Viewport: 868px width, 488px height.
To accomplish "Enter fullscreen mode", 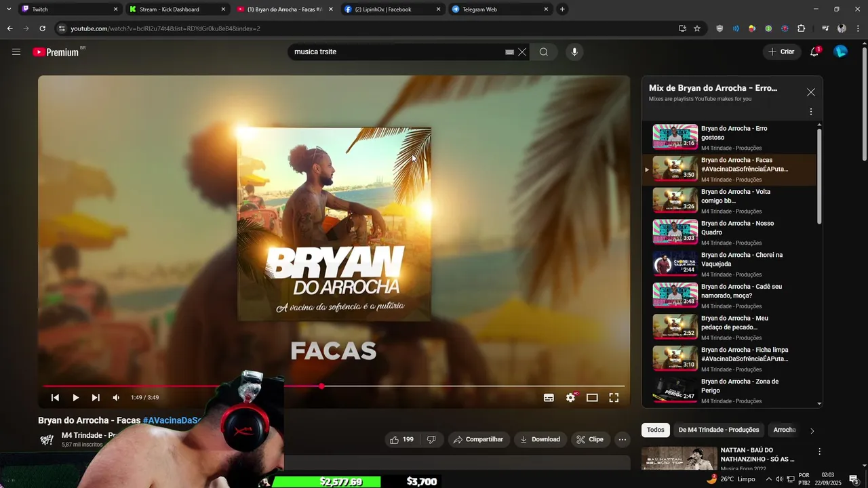I will [614, 398].
